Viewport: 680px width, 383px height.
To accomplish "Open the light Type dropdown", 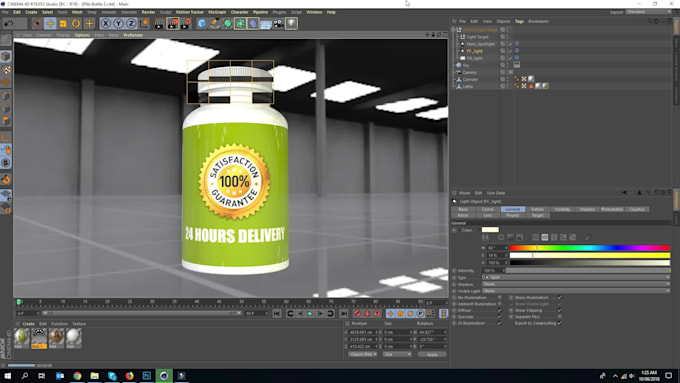I will click(x=576, y=277).
